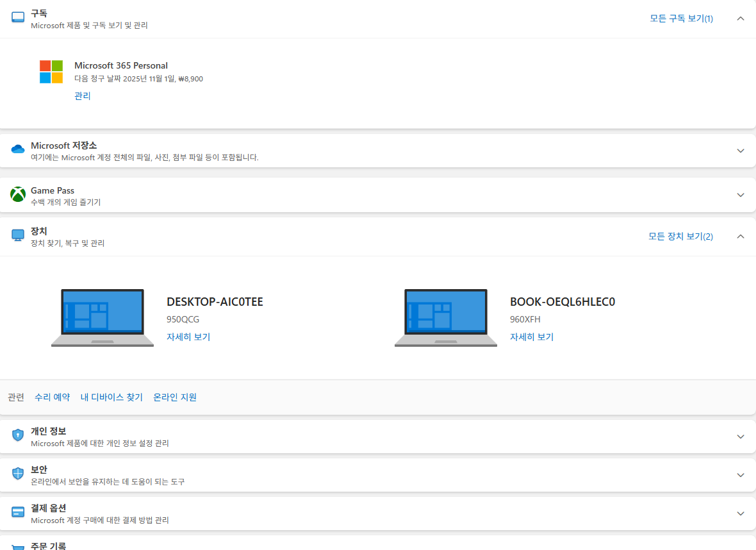Click the 결제 옵션 heading
Screen dimensions: 756x550
pos(48,508)
